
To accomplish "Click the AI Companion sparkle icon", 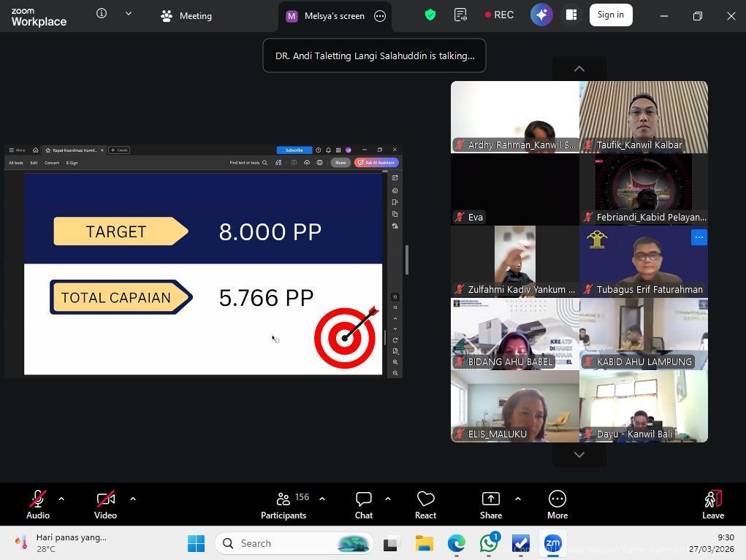I will 541,15.
